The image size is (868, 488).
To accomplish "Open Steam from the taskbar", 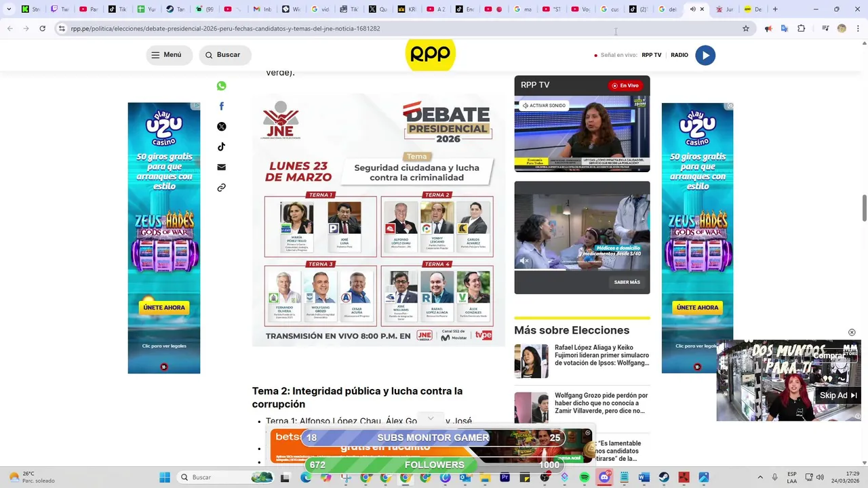I will click(x=664, y=477).
